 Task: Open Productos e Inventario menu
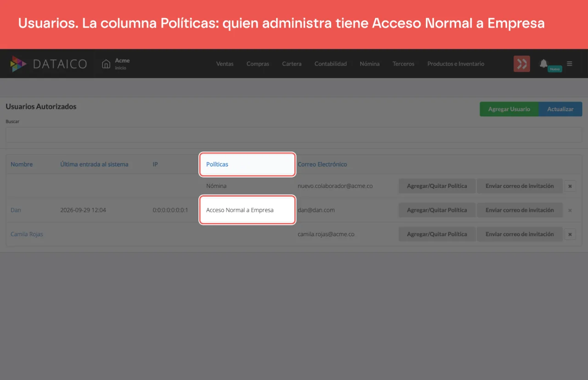pyautogui.click(x=456, y=64)
